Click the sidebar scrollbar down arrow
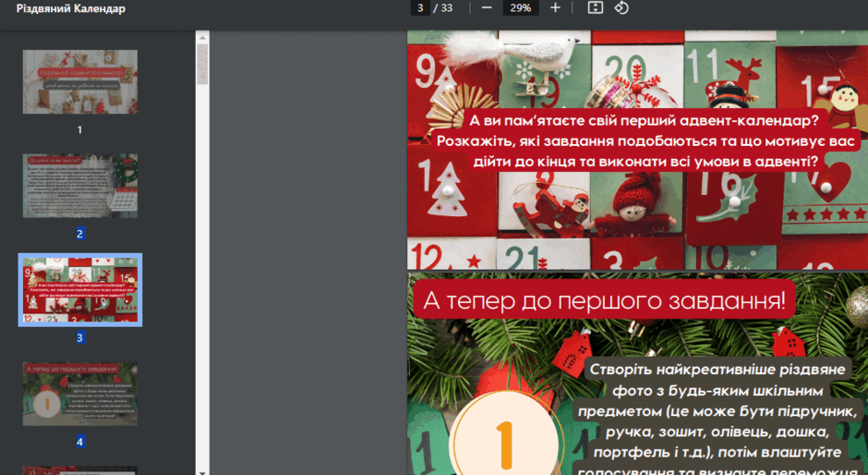 (202, 471)
